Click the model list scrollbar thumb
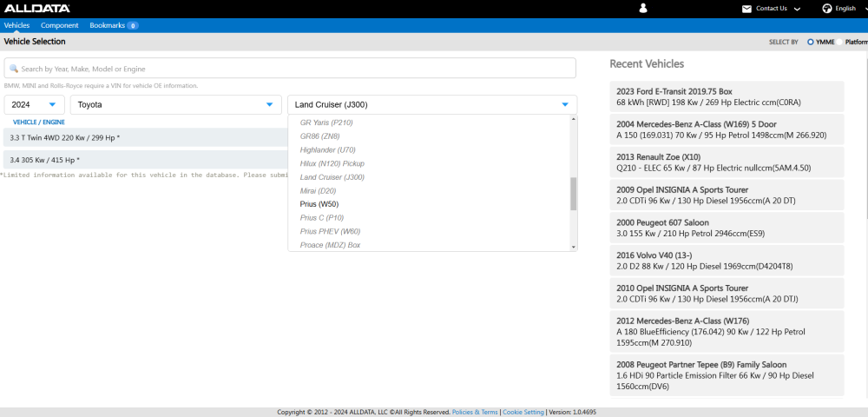868x417 pixels. click(x=573, y=194)
